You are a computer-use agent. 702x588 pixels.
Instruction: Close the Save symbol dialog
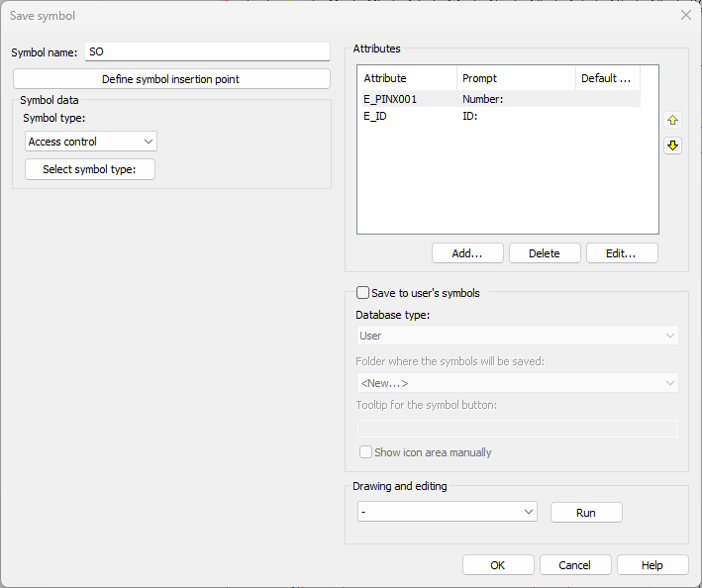tap(685, 15)
